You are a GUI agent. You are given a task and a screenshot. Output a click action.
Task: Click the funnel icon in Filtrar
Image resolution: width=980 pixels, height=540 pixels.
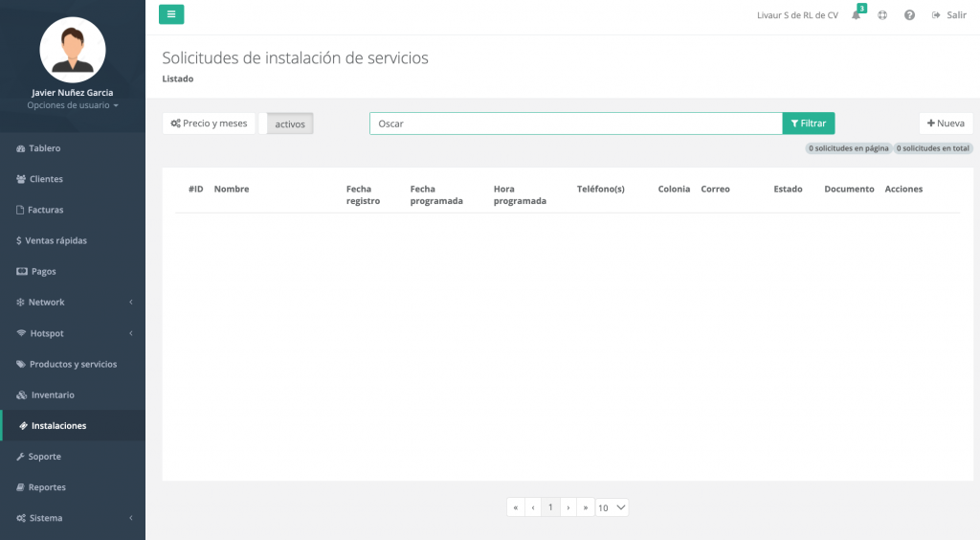[794, 124]
